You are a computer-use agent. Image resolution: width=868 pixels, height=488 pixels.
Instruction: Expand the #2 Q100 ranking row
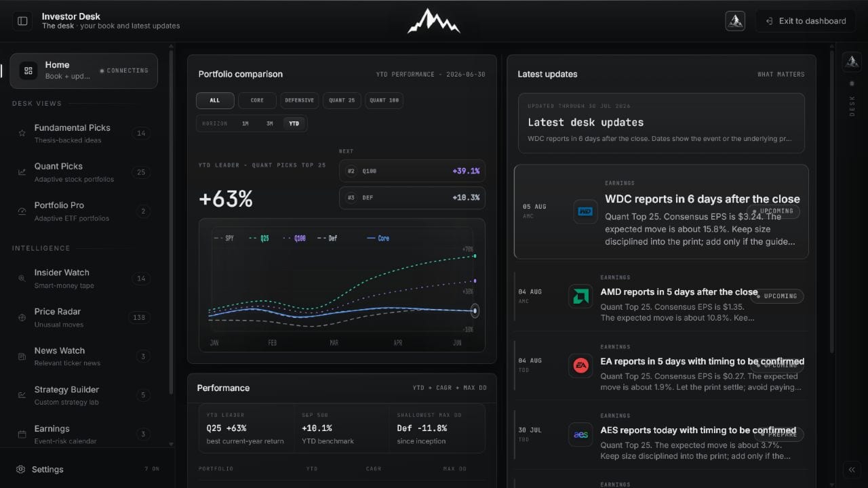(412, 171)
